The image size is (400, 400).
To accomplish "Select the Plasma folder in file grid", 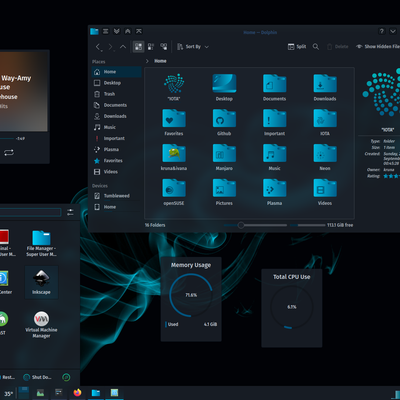I will click(274, 192).
